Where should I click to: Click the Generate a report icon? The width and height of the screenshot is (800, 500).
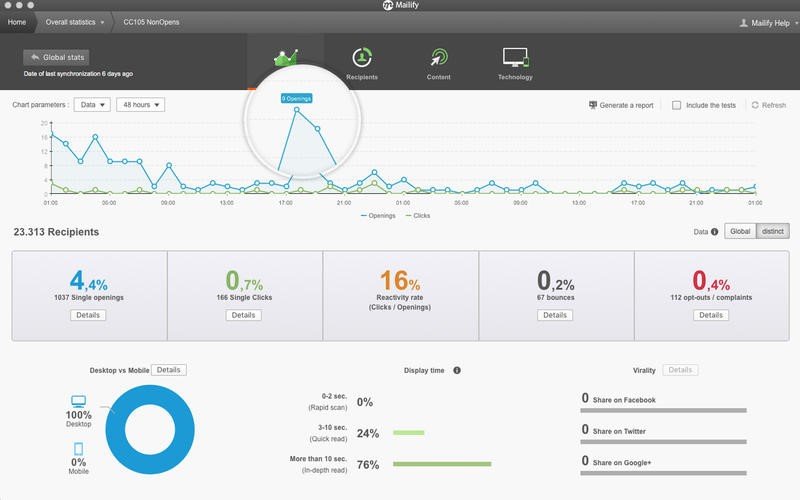pyautogui.click(x=592, y=105)
